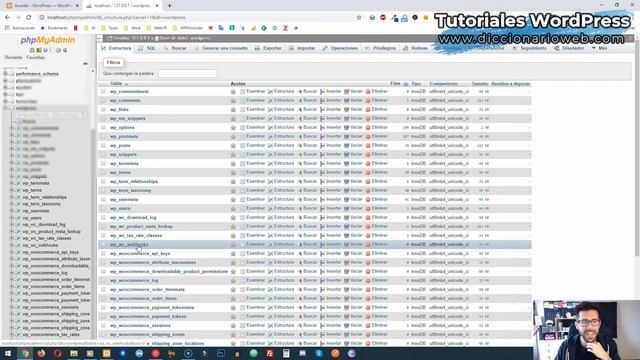Open Estructura for wp_term_taxonomy
The image size is (640, 360).
281,190
